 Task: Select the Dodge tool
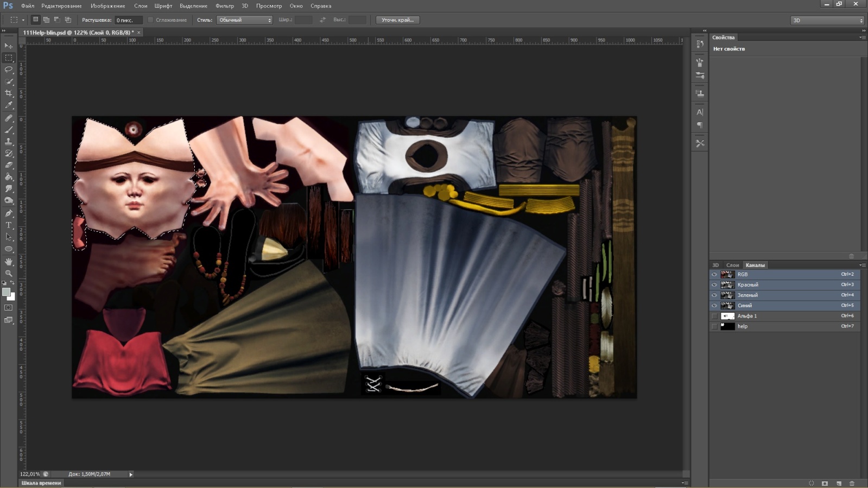click(9, 201)
